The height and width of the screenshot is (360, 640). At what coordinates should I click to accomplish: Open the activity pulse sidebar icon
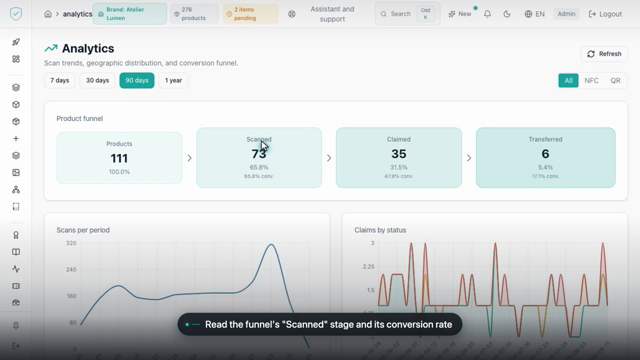click(x=16, y=269)
